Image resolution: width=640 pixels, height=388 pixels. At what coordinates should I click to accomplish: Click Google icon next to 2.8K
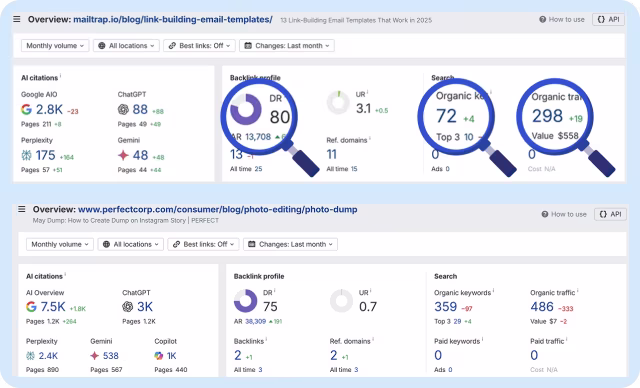pos(27,109)
